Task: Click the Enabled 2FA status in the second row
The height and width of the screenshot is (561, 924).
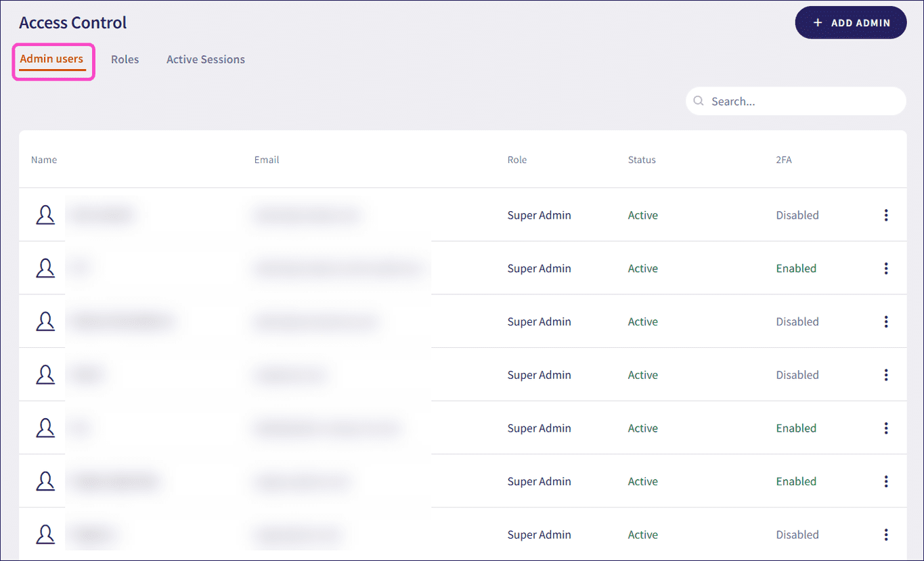Action: 796,268
